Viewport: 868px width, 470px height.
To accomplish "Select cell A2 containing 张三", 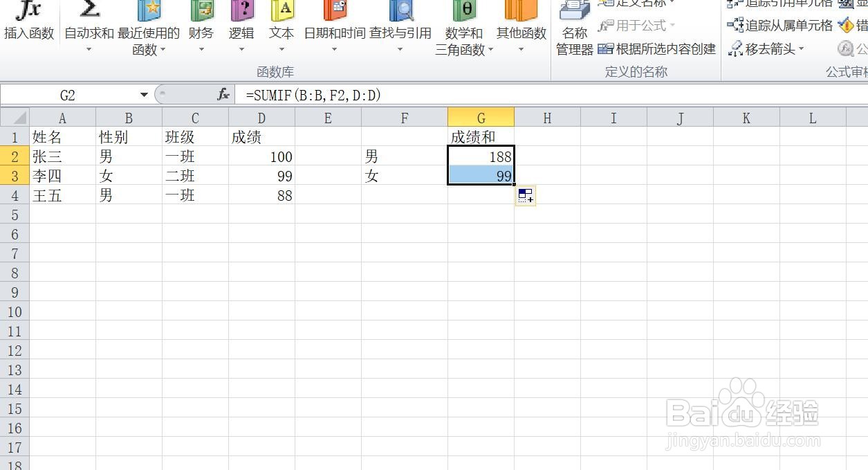I will (x=62, y=156).
